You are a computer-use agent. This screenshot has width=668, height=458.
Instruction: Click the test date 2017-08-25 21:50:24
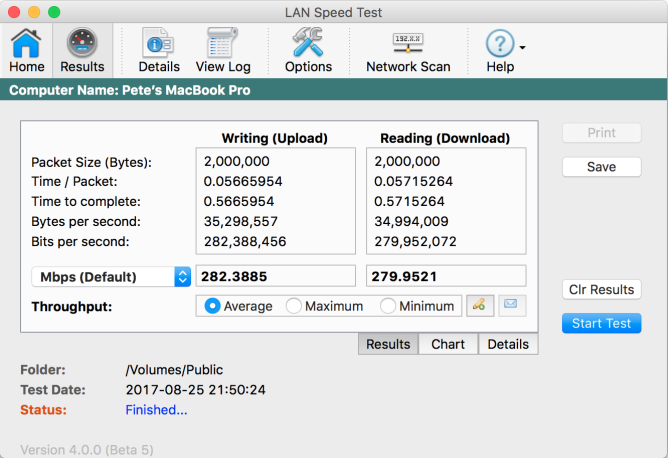tap(196, 390)
